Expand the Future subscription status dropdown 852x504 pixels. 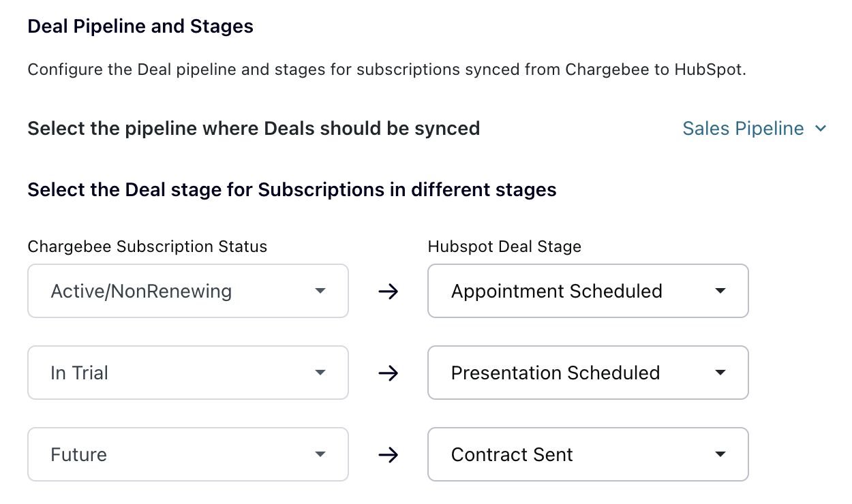[187, 455]
